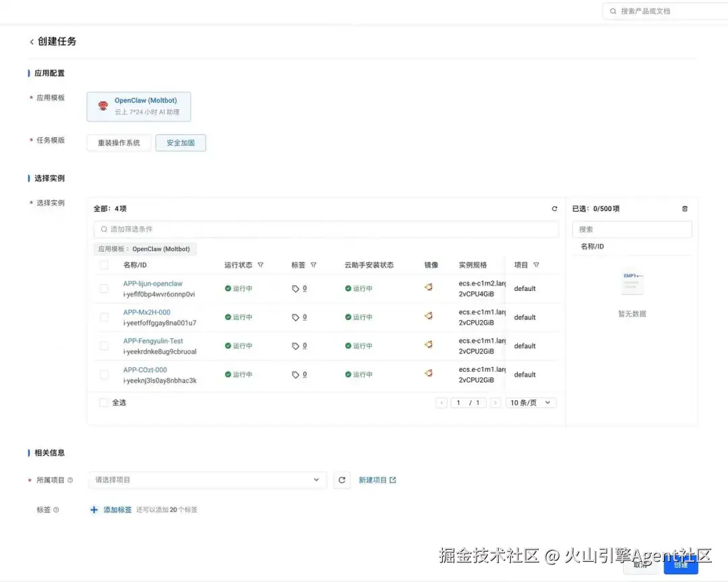This screenshot has height=582, width=728.
Task: Open the 请选择项目 project dropdown
Action: point(207,480)
